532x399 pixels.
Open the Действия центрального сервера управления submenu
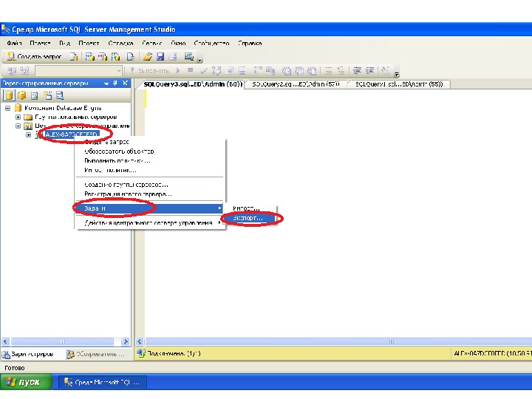coord(149,223)
